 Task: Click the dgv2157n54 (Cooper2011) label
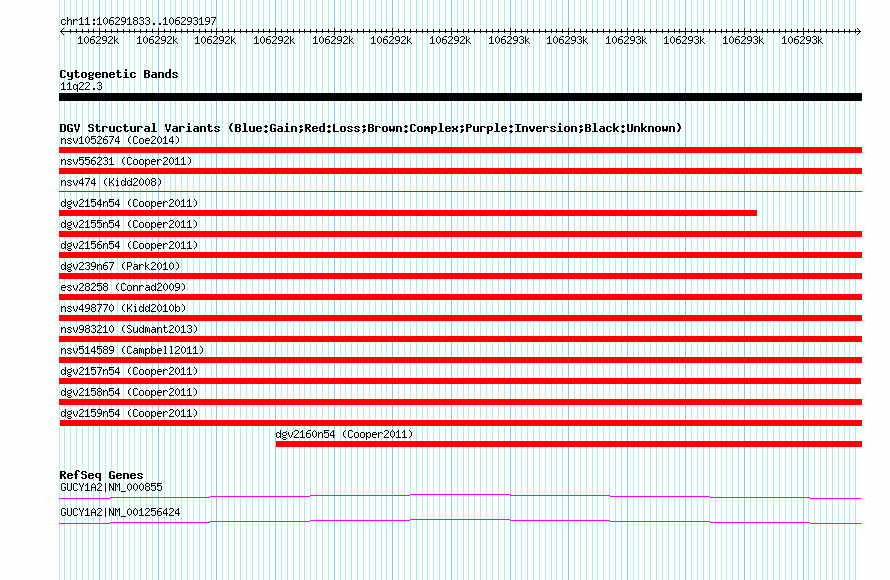[x=129, y=371]
